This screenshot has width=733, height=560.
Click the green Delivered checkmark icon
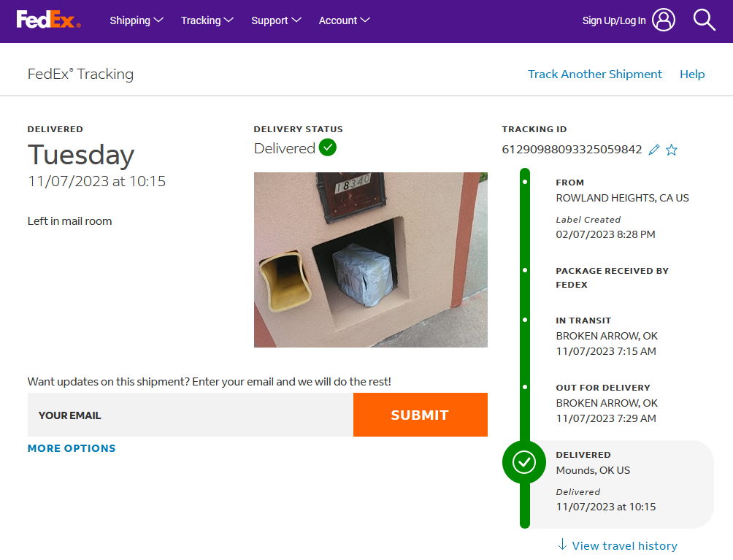(328, 147)
